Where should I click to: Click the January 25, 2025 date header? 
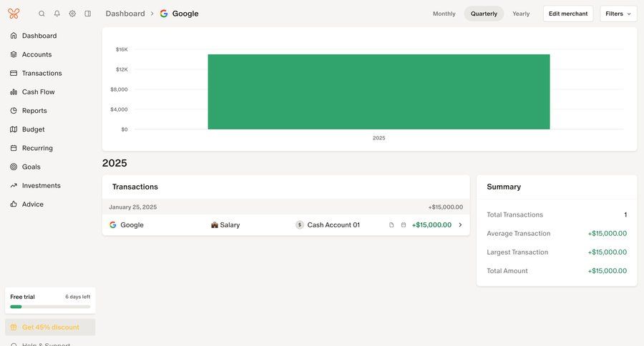click(132, 207)
